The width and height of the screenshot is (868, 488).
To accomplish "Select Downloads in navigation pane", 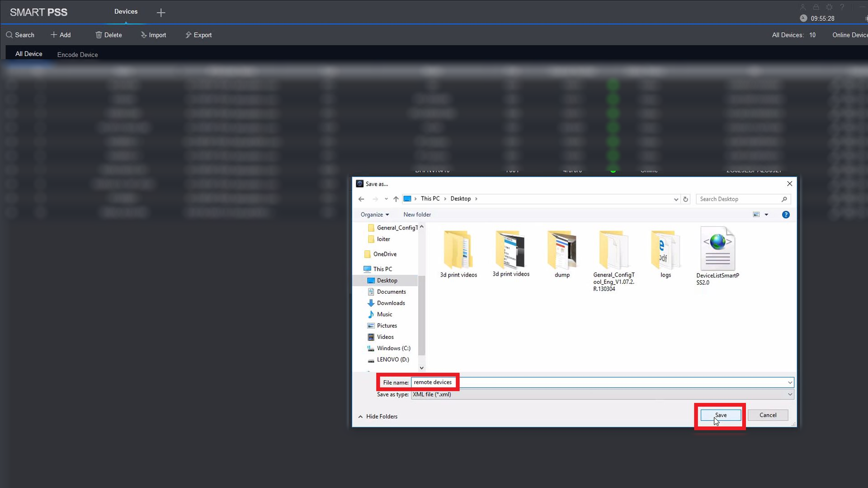I will (386, 303).
